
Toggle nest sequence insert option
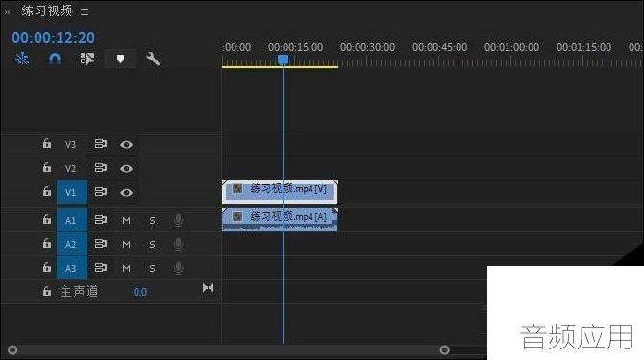(22, 60)
